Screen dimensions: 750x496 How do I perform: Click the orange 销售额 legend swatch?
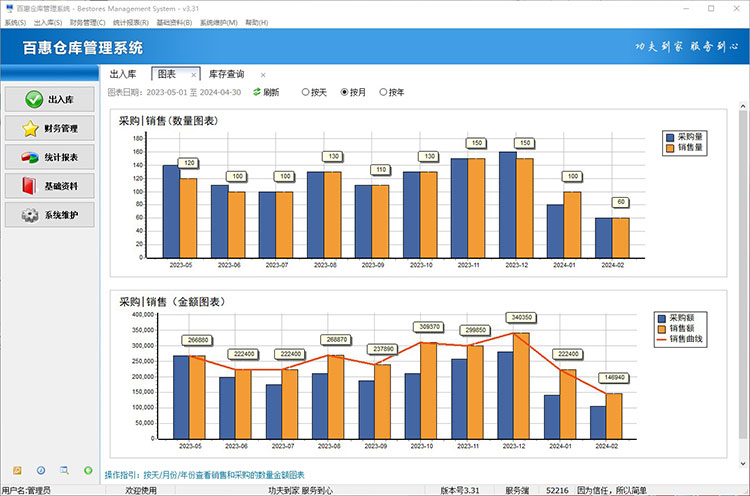pyautogui.click(x=662, y=329)
